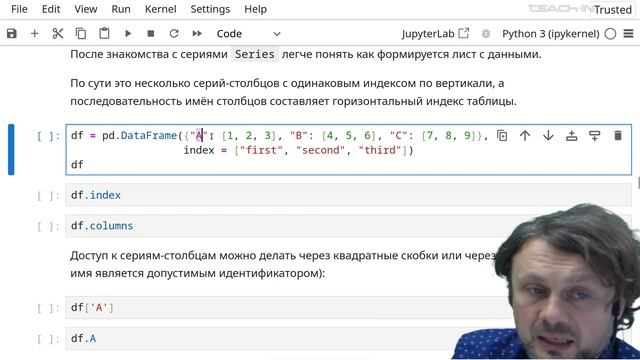Move the active cell down
Screen dimensions: 640x360
point(548,136)
